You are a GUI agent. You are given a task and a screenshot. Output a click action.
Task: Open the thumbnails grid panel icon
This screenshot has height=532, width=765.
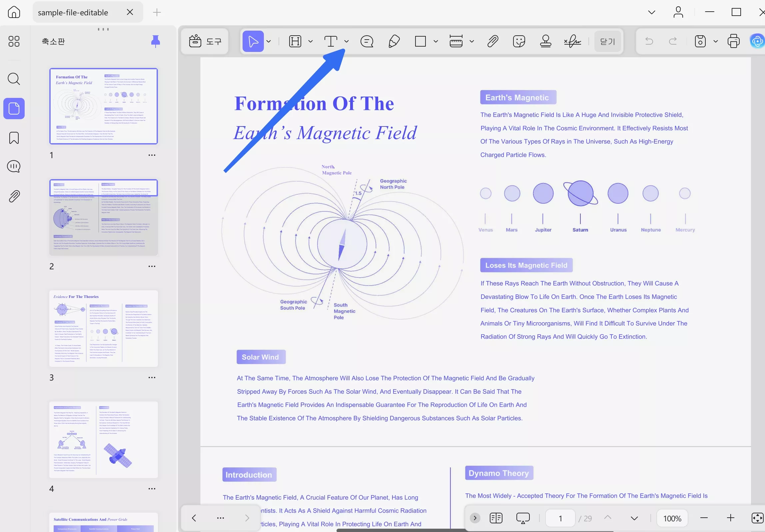(14, 41)
